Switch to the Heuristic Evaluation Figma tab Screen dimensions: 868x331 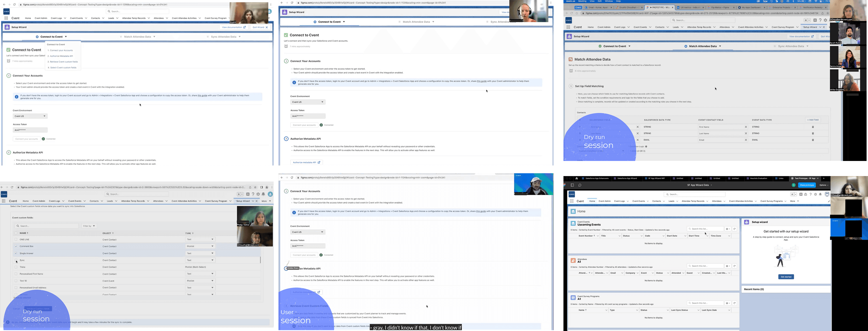click(x=758, y=179)
